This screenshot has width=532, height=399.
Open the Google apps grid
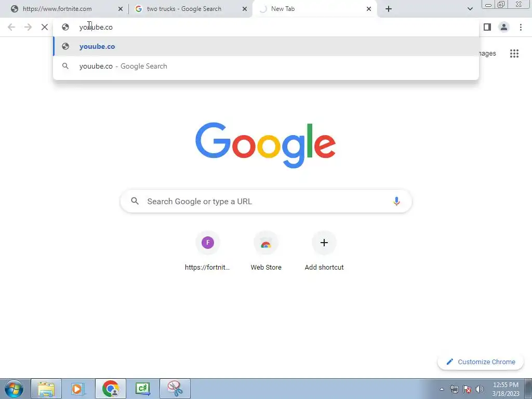tap(514, 54)
